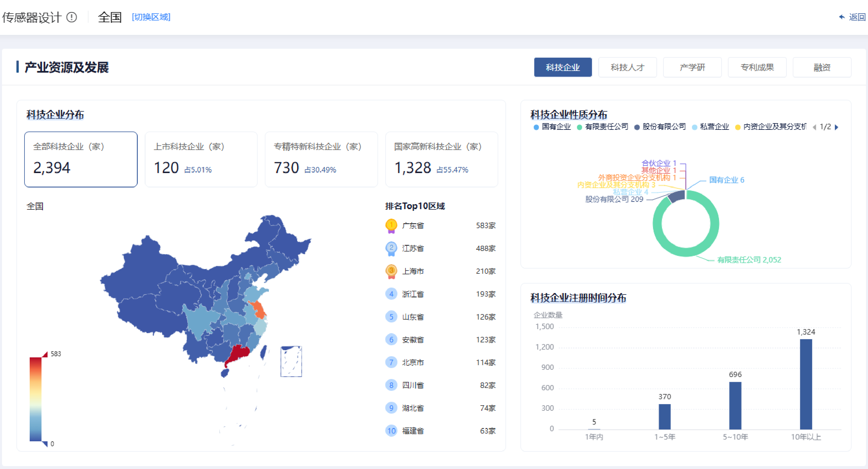
Task: Click the 1~5年 bar in chart
Action: [665, 417]
